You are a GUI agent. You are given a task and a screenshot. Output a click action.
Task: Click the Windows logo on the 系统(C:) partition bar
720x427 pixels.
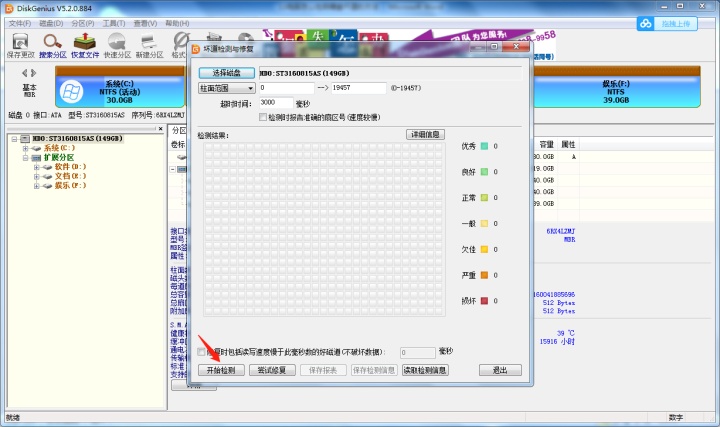pyautogui.click(x=71, y=92)
